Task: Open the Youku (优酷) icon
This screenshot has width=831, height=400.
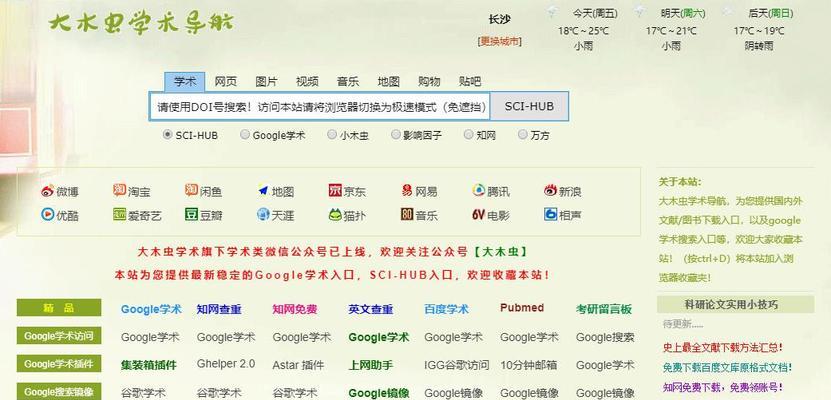Action: coord(48,215)
